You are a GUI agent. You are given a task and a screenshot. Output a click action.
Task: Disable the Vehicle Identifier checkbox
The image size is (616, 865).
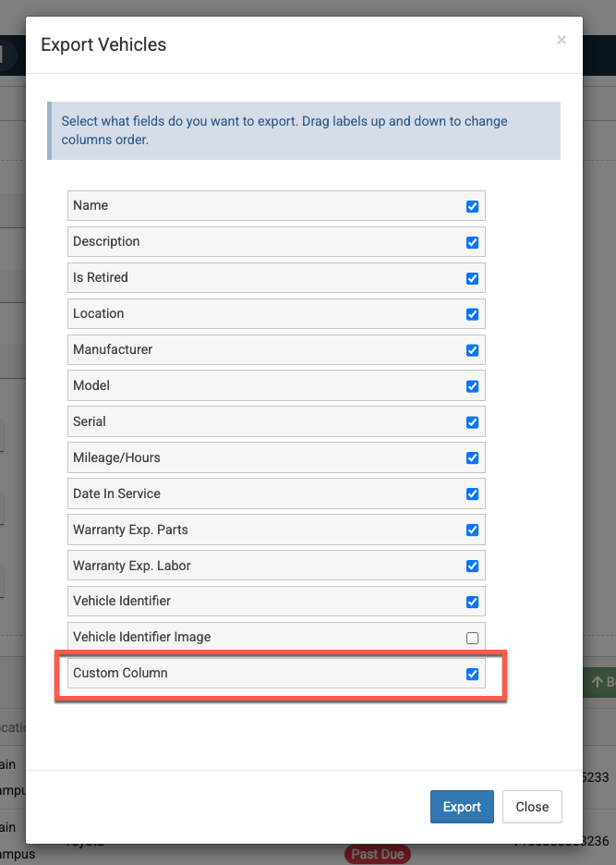coord(472,603)
